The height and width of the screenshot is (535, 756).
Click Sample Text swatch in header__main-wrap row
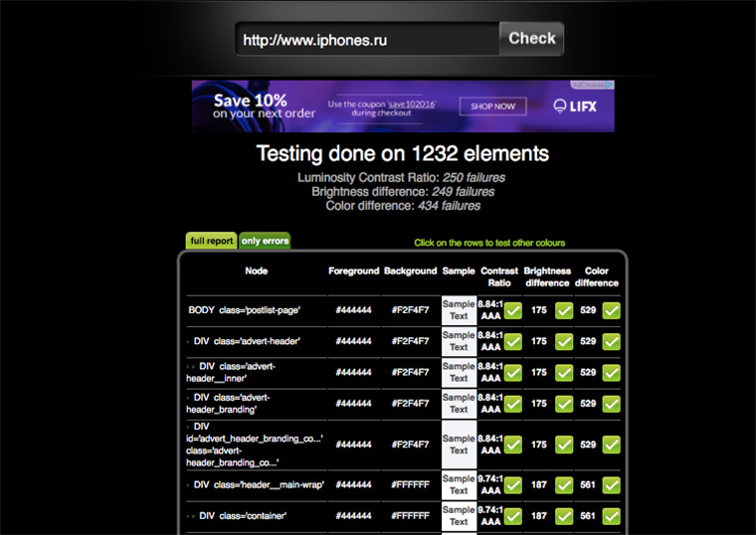459,485
